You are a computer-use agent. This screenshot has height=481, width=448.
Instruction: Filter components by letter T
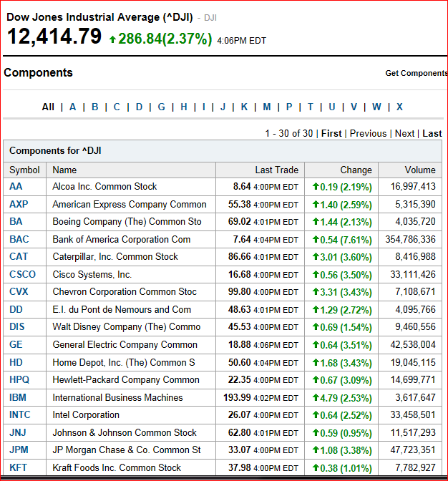click(x=311, y=107)
